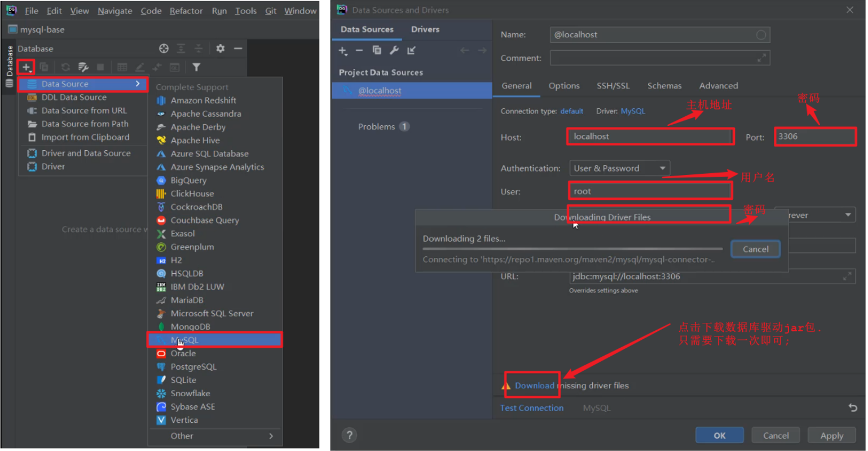
Task: Open Database panel gear settings
Action: [221, 49]
